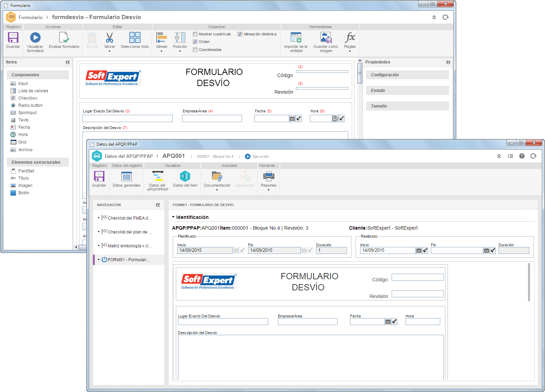Viewport: 545px width, 392px height.
Task: Select the Input component
Action: click(19, 84)
